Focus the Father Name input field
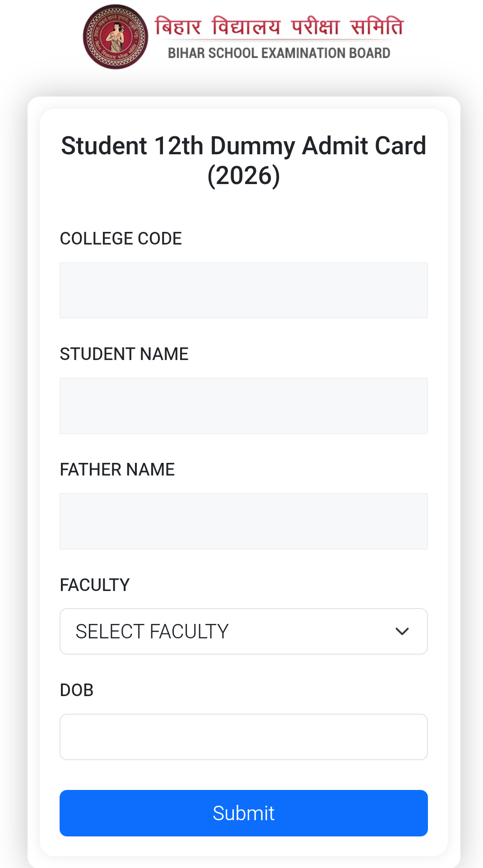483x868 pixels. [244, 522]
